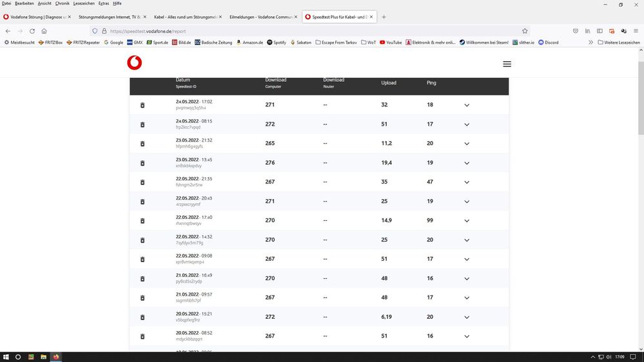Open the YouTube bookmark
The width and height of the screenshot is (644, 362).
pyautogui.click(x=391, y=43)
